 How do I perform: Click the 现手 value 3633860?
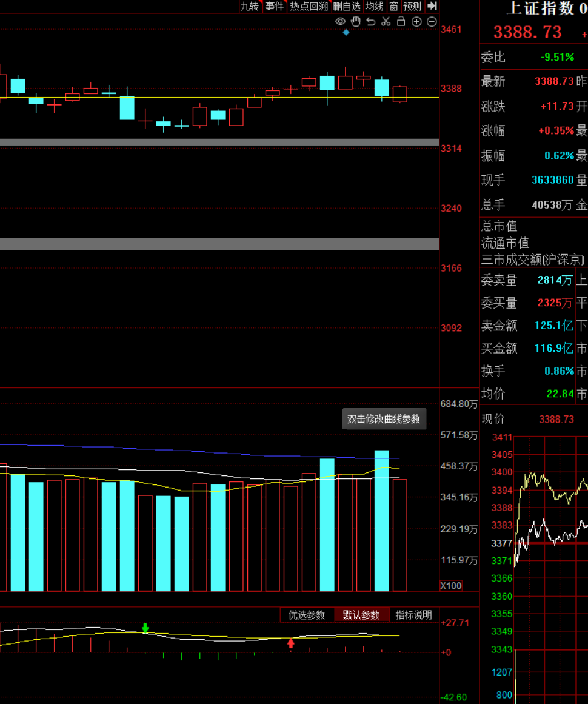(x=553, y=180)
